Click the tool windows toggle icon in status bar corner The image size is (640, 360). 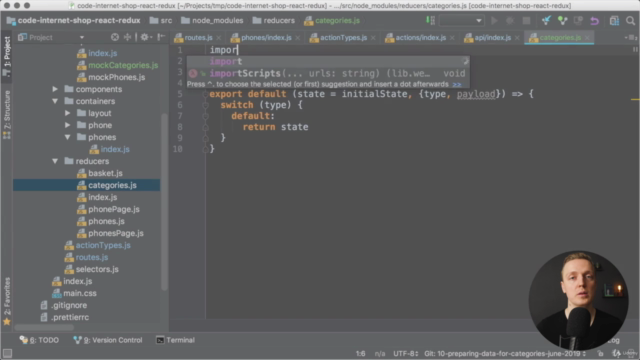tap(7, 353)
